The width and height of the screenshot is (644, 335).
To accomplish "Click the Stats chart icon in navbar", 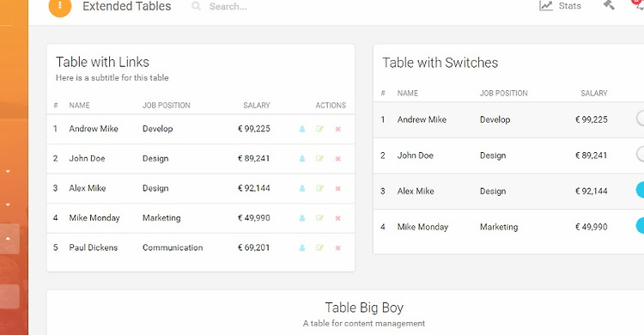I will tap(546, 6).
